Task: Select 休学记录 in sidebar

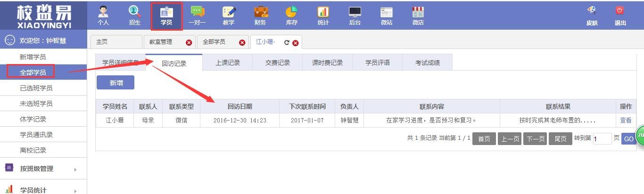Action: (43, 119)
